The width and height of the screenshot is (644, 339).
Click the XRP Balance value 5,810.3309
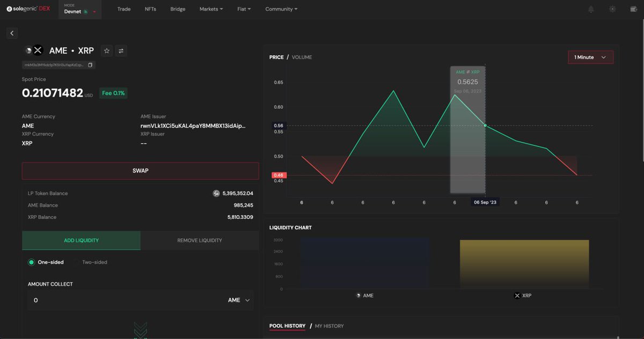pos(240,217)
